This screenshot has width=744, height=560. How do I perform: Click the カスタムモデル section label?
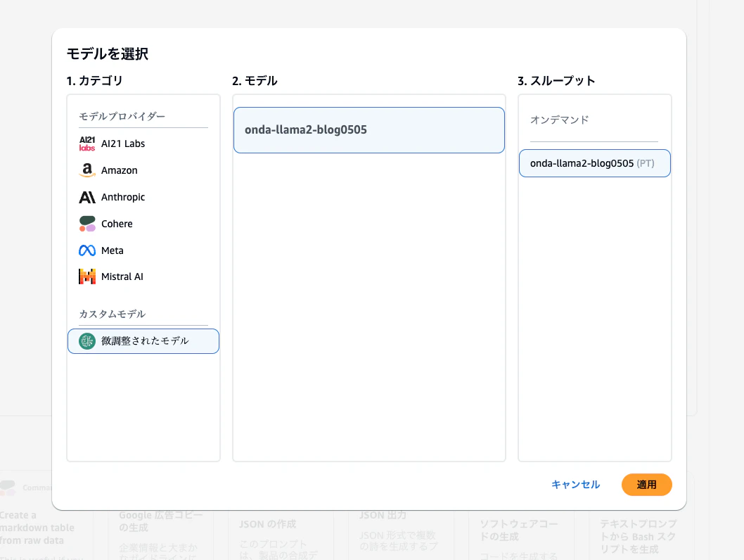tap(113, 314)
